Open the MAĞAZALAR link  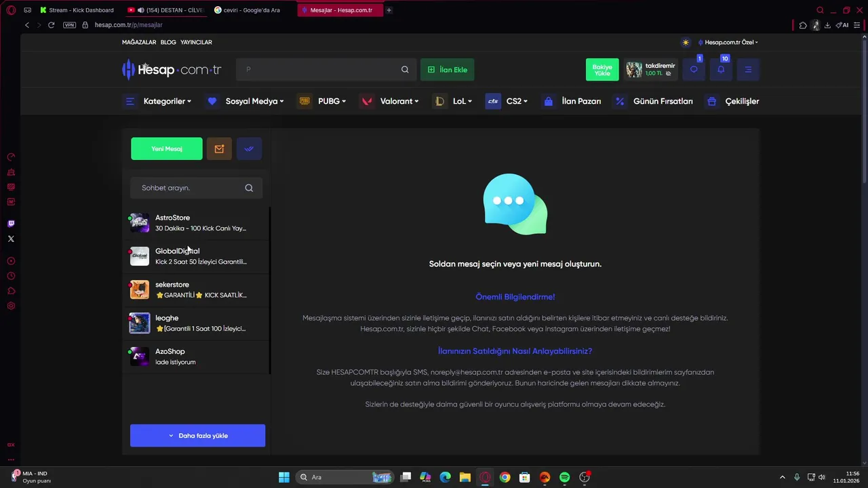coord(139,42)
